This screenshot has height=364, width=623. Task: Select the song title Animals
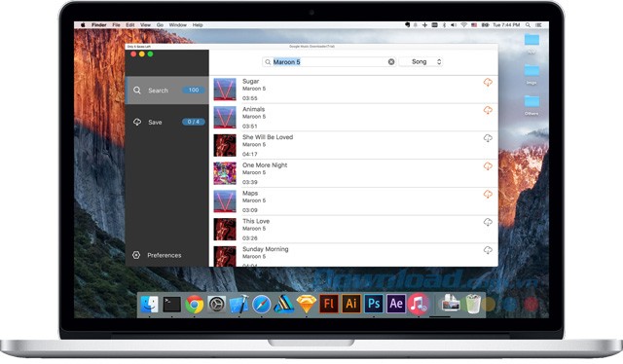(253, 109)
